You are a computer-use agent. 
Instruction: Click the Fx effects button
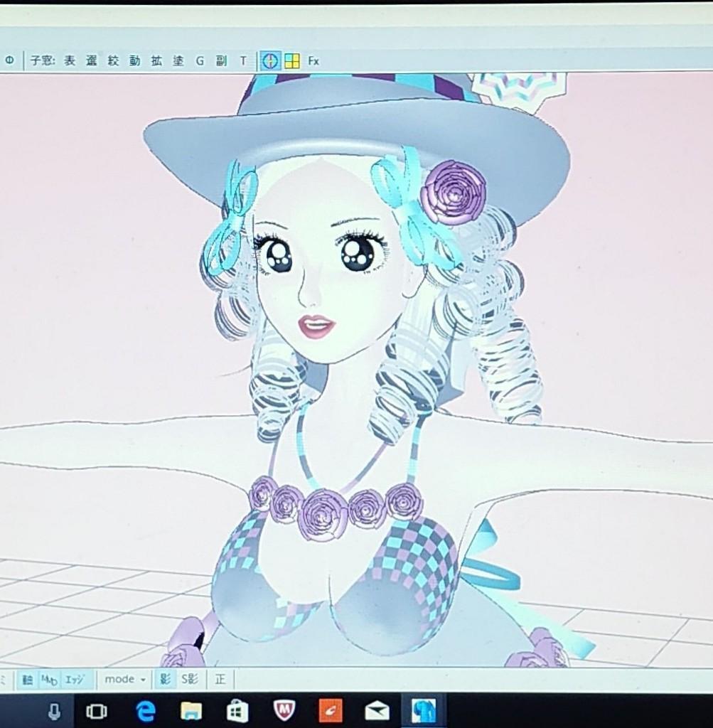click(313, 61)
